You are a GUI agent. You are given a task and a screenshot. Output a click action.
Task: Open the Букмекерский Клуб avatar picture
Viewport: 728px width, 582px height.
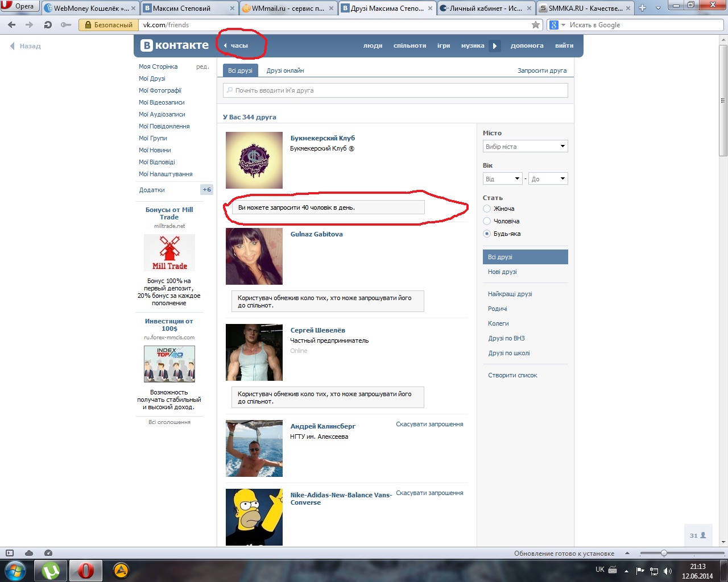pyautogui.click(x=254, y=160)
